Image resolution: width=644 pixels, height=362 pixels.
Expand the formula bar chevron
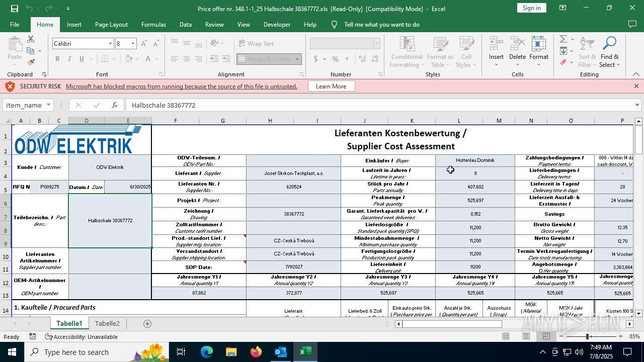tap(637, 105)
